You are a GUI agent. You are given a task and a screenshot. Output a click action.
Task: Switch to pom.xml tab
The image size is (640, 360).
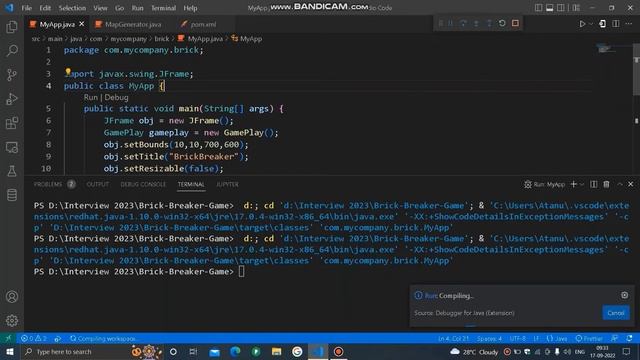[203, 24]
